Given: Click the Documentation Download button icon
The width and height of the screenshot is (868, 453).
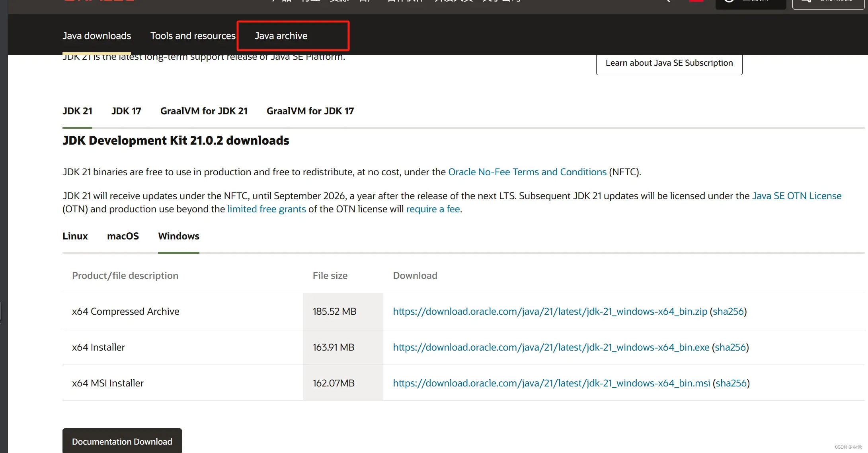Looking at the screenshot, I should point(122,441).
